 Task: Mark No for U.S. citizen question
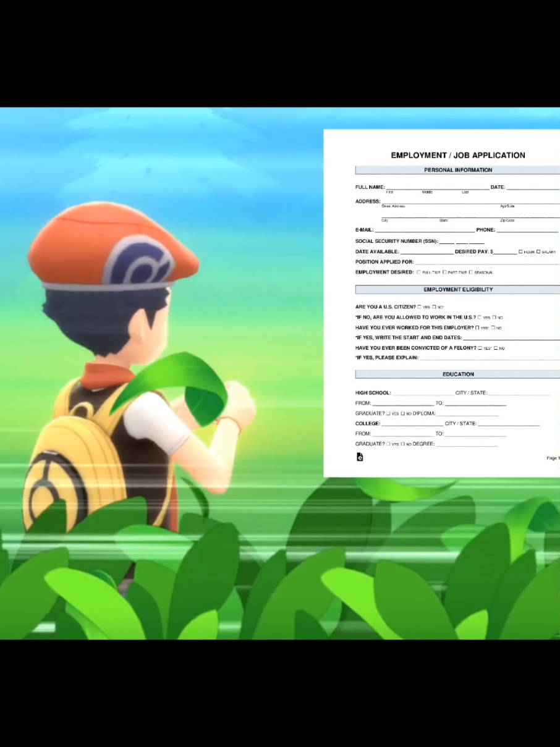435,307
